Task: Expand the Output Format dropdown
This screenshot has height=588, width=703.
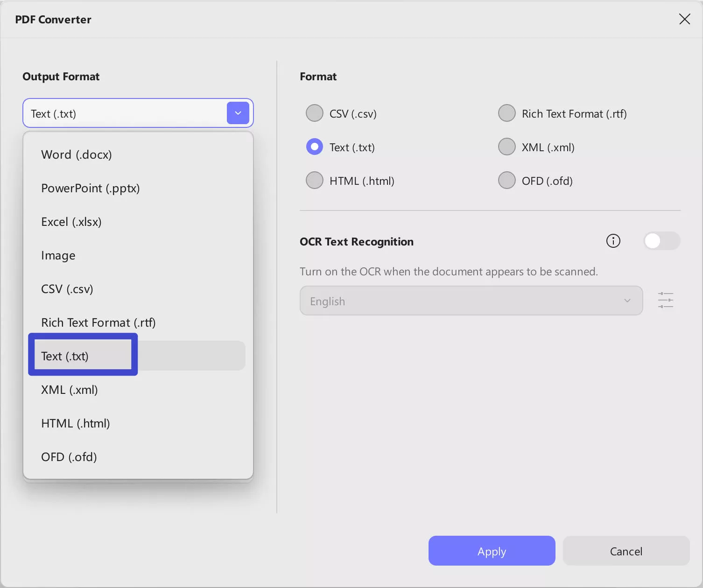Action: click(x=138, y=113)
